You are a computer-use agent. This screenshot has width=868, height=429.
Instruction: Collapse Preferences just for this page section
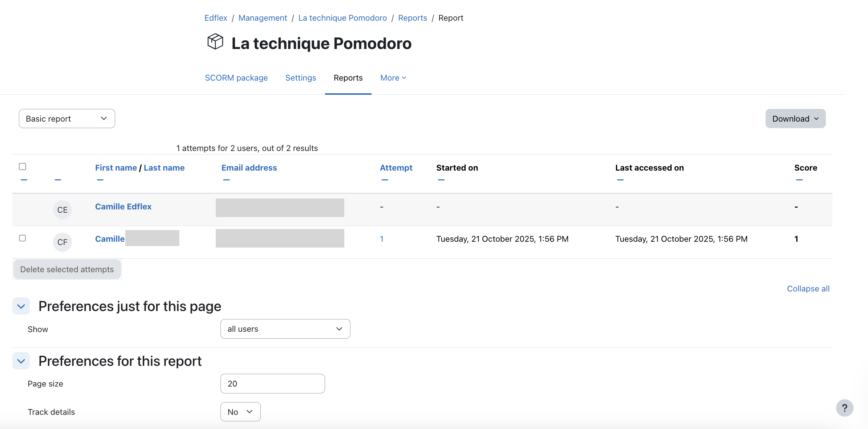coord(21,306)
